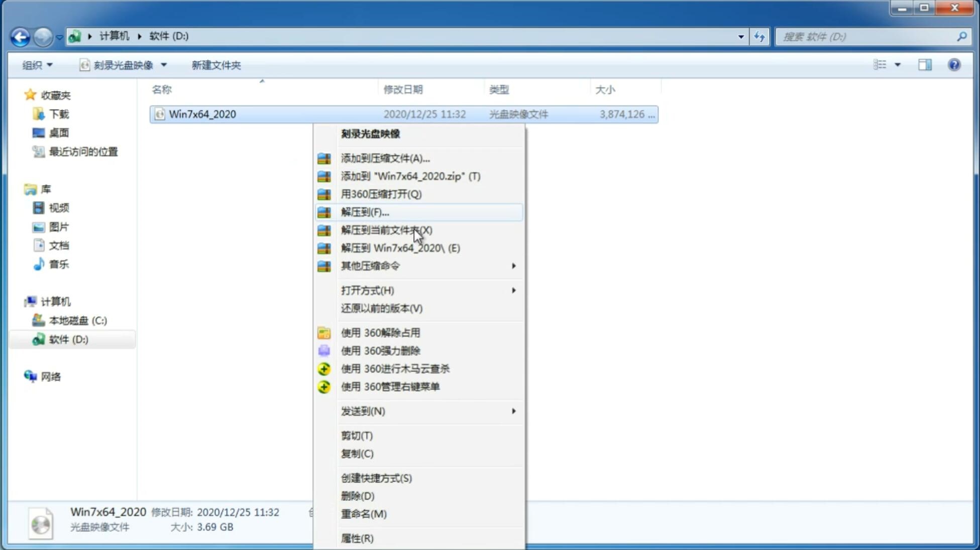Viewport: 980px width, 550px height.
Task: Select '删除' delete menu item
Action: [x=358, y=496]
